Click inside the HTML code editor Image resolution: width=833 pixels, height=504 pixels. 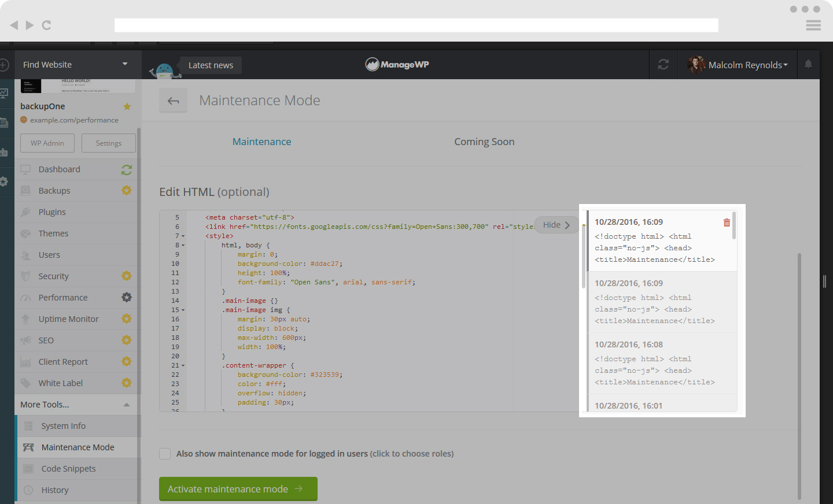pyautogui.click(x=370, y=312)
